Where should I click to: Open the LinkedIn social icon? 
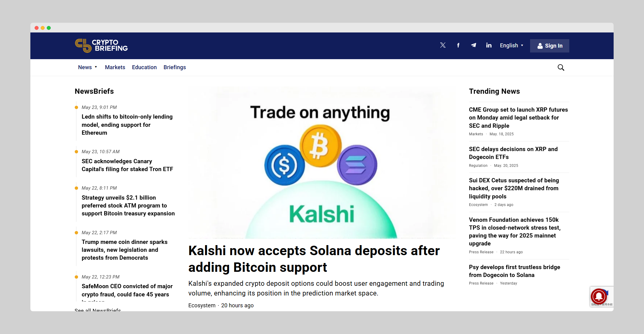[488, 45]
